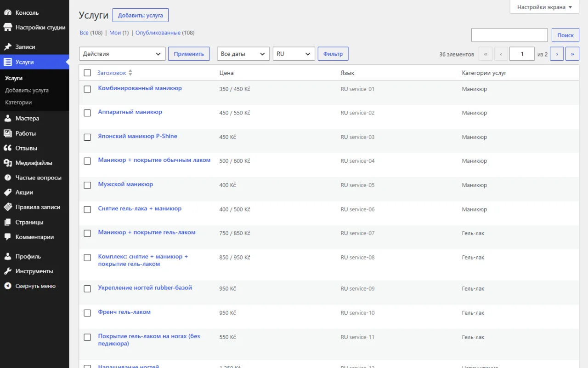
Task: Open the RU language filter dropdown
Action: [x=294, y=54]
